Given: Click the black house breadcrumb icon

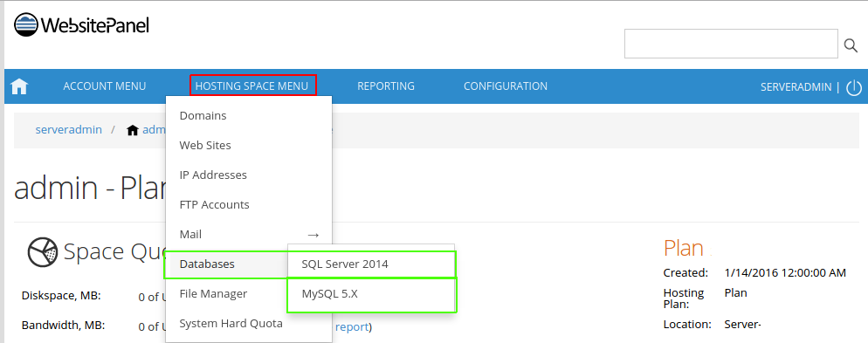Looking at the screenshot, I should pyautogui.click(x=133, y=130).
